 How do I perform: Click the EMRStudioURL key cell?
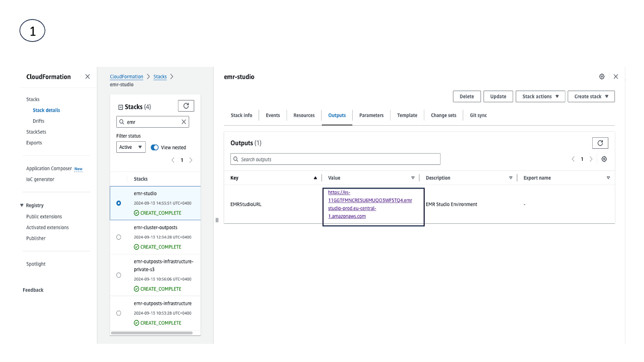click(x=246, y=205)
